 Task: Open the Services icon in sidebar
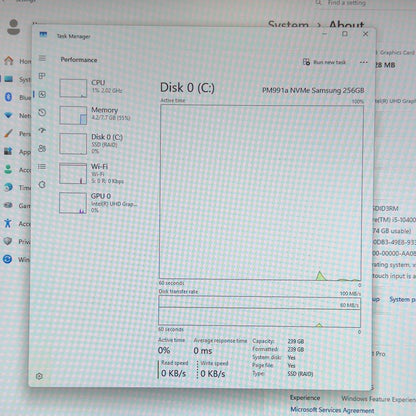click(42, 184)
